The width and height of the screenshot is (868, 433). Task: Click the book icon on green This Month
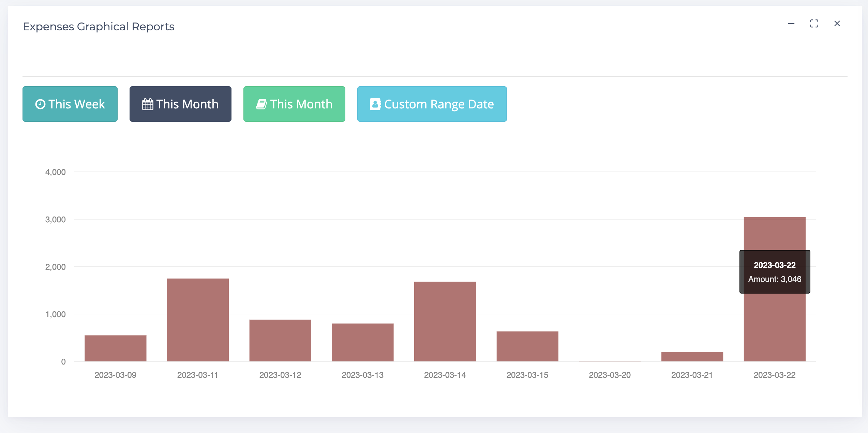(261, 104)
